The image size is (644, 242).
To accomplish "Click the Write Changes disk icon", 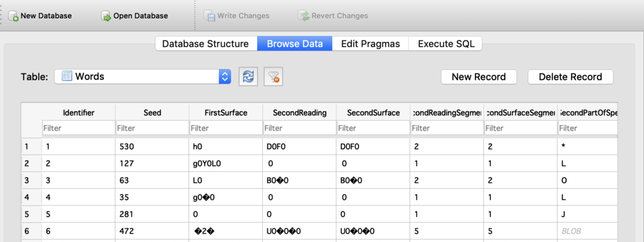I will (x=209, y=16).
